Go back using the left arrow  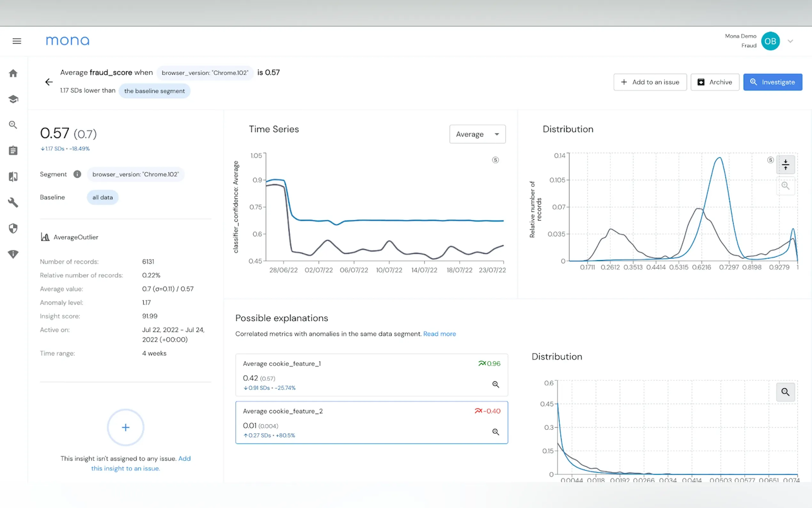(x=49, y=82)
